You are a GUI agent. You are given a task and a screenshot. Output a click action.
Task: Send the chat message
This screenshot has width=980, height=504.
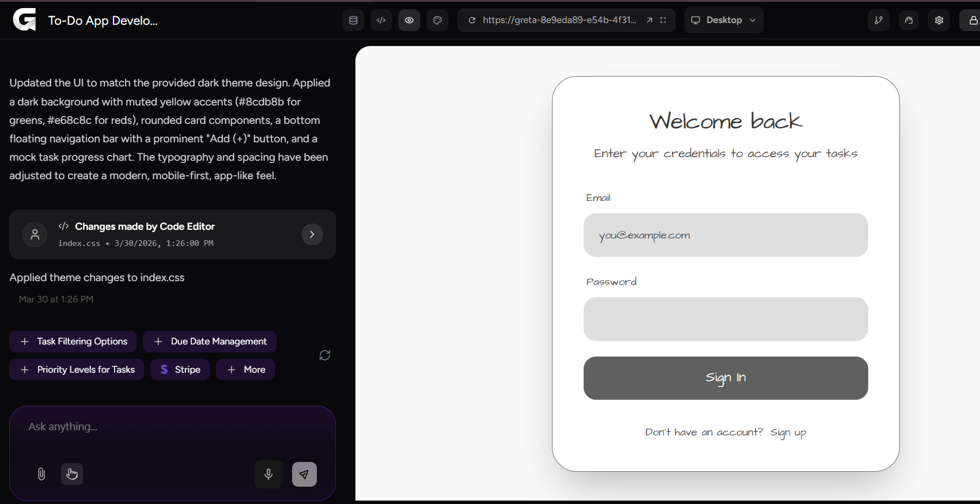304,474
